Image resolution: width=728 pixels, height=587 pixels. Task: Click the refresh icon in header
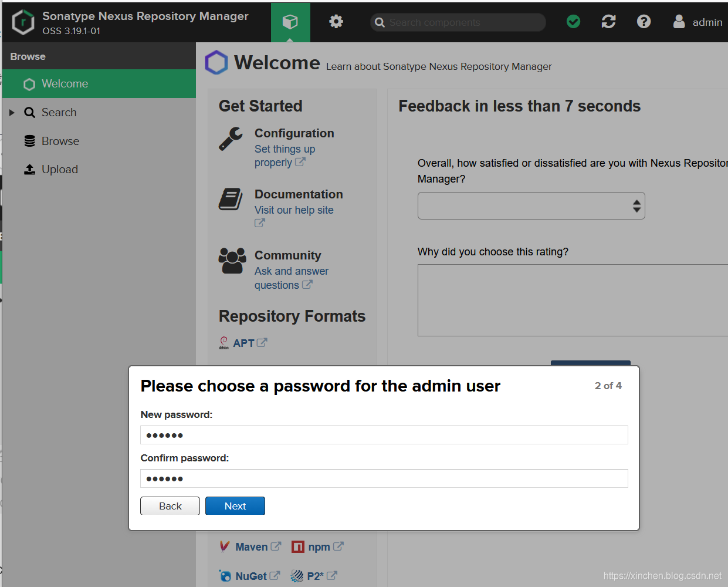point(608,22)
